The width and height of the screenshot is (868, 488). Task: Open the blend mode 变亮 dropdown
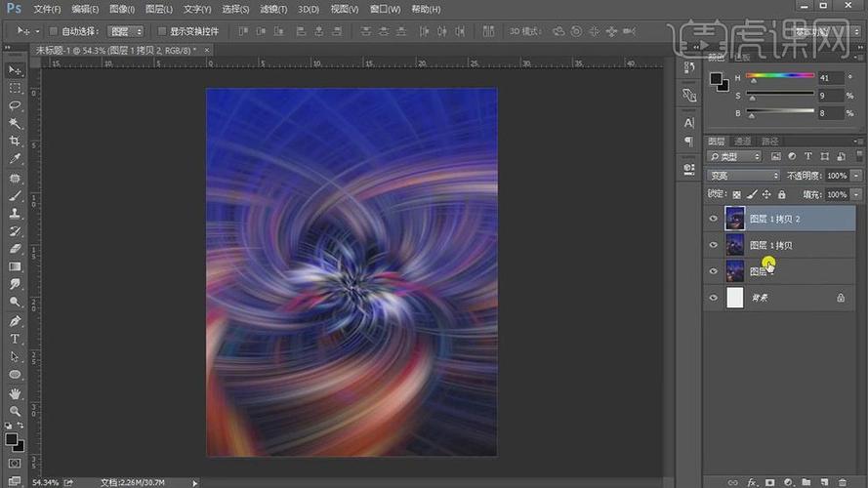pos(743,176)
